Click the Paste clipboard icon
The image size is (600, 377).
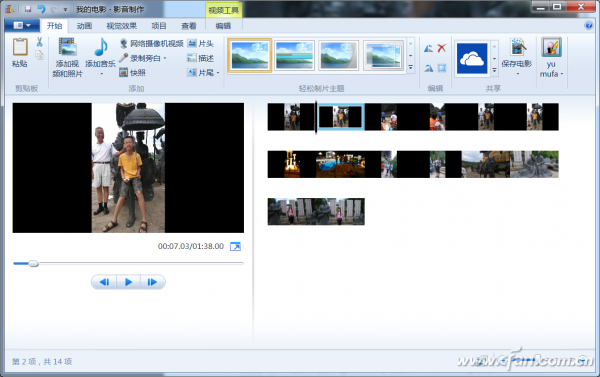coord(20,47)
